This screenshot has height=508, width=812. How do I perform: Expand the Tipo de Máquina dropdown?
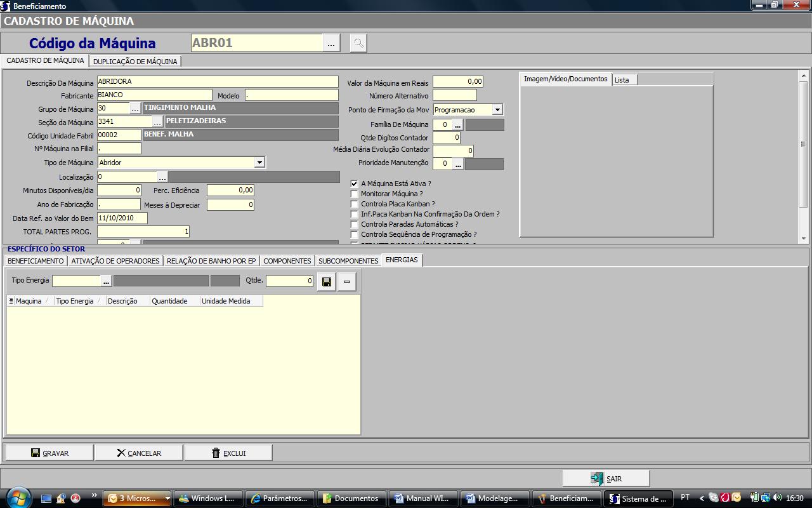[x=259, y=163]
